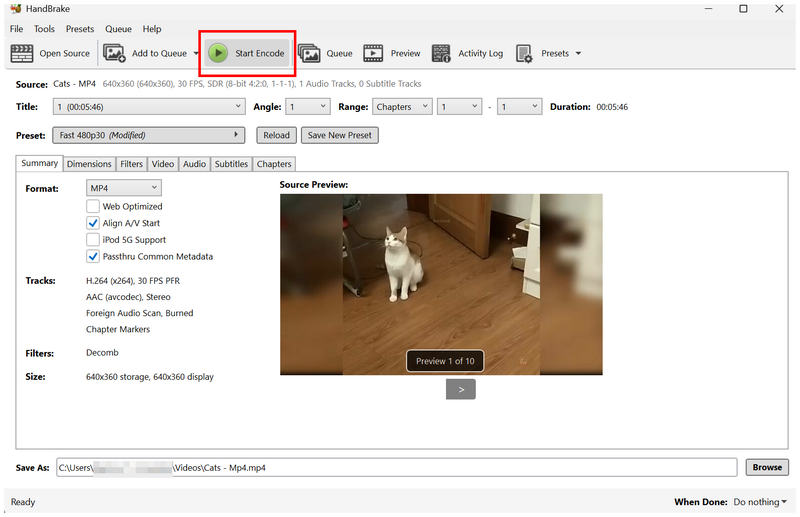Enable iPod 5G Support checkbox

click(93, 239)
